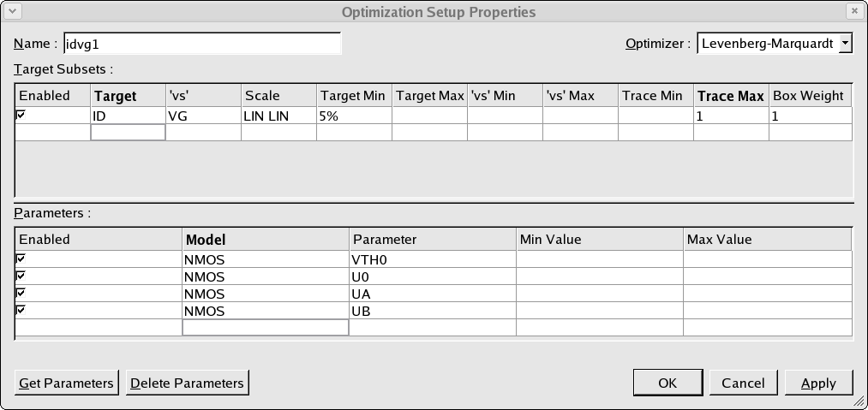This screenshot has width=868, height=410.
Task: Uncheck the UA parameter checkbox
Action: (x=21, y=293)
